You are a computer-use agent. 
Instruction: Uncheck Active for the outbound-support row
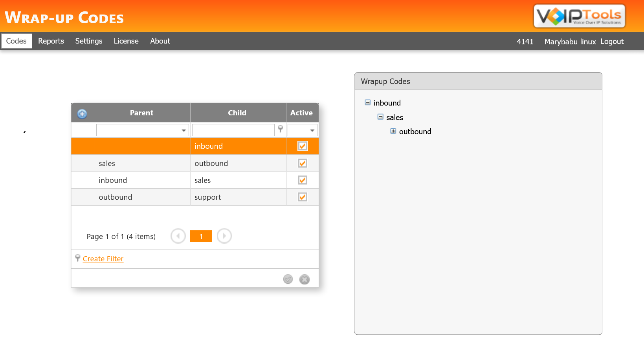pyautogui.click(x=302, y=197)
